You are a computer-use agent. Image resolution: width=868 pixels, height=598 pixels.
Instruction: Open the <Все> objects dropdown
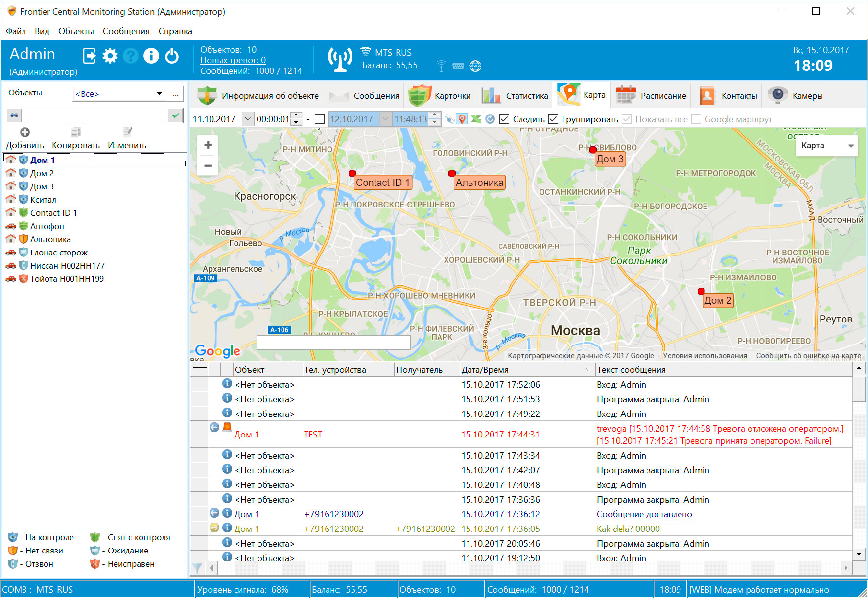pos(159,93)
